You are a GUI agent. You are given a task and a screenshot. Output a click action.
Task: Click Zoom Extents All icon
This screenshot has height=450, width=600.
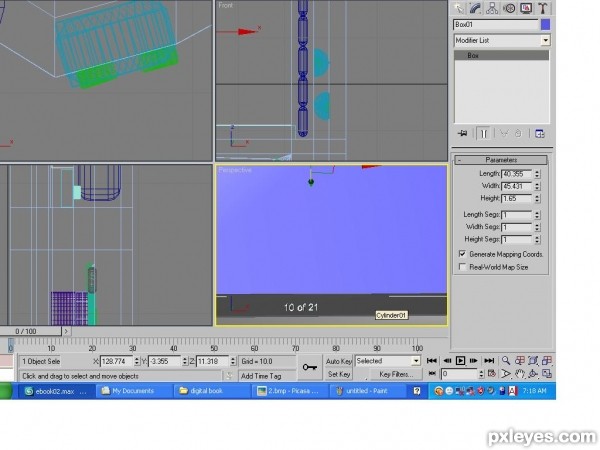(547, 360)
